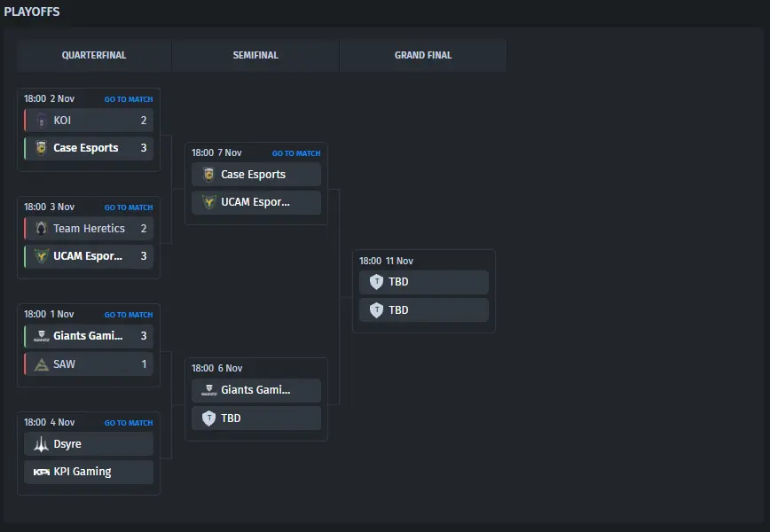This screenshot has height=532, width=770.
Task: Select the GRAND FINAL column header
Action: (x=423, y=55)
